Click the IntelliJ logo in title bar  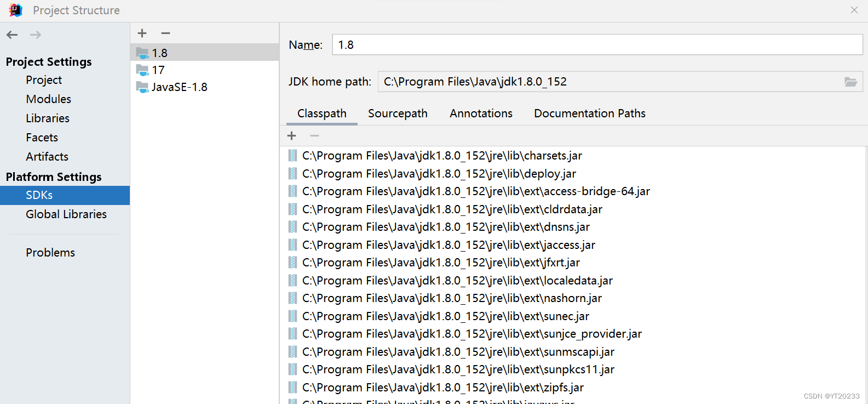coord(16,10)
